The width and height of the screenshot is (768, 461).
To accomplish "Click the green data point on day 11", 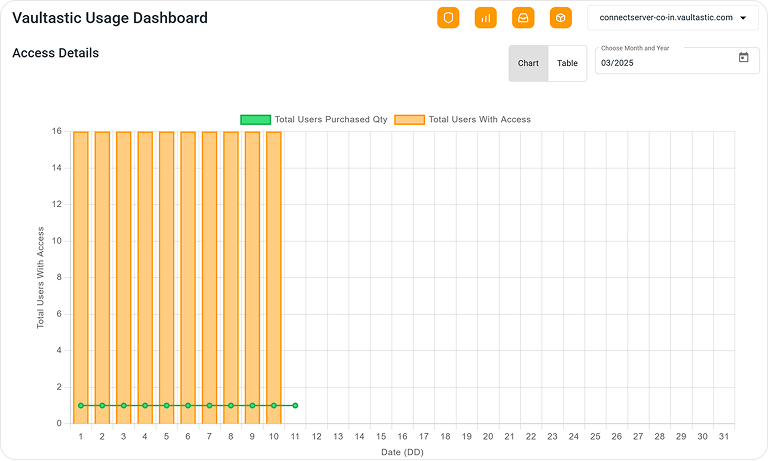I will (x=295, y=405).
